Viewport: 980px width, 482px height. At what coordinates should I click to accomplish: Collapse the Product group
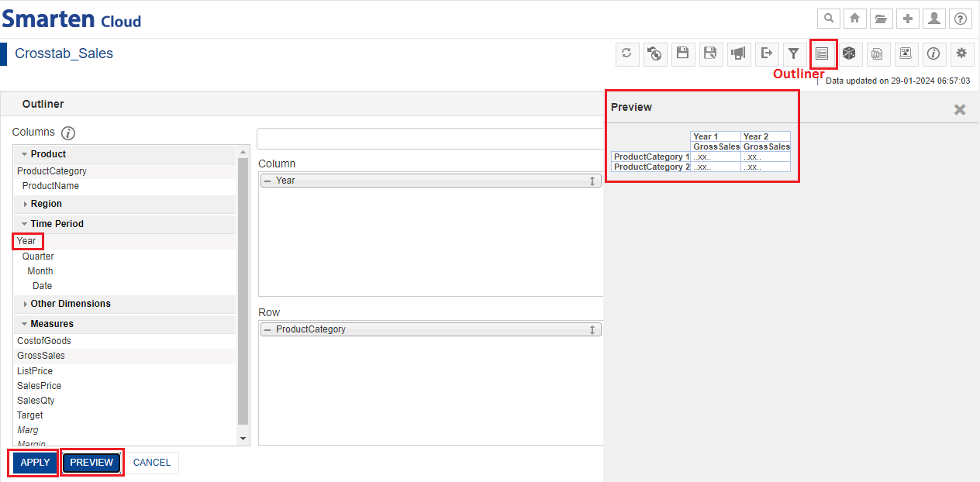[25, 154]
